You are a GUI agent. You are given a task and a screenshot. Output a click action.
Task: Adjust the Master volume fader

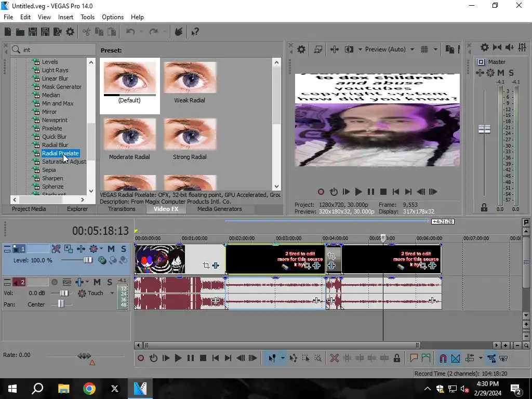484,129
